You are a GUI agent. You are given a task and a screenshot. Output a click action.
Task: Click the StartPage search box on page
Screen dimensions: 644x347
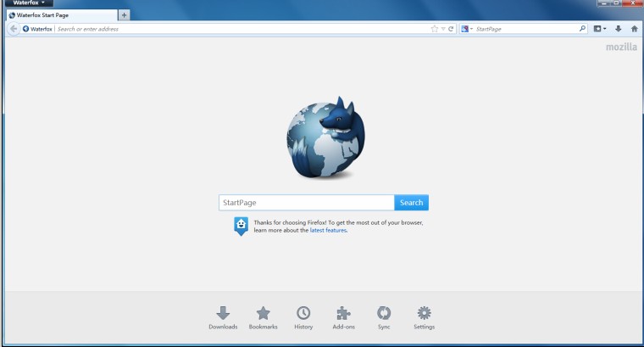307,203
